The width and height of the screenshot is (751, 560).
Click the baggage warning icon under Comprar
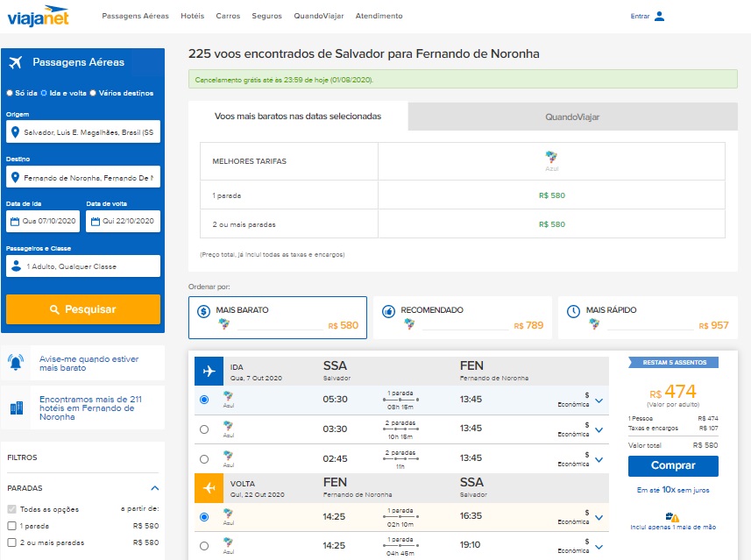click(x=672, y=517)
